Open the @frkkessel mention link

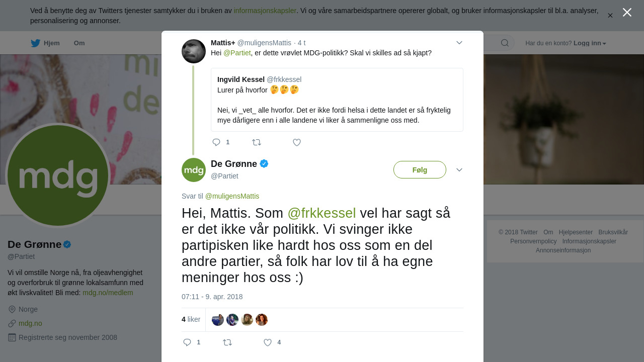321,213
